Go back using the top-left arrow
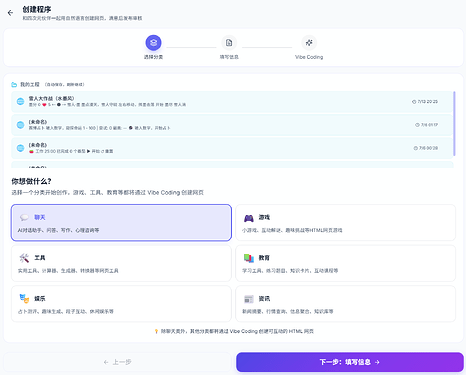Image resolution: width=466 pixels, height=375 pixels. [10, 13]
